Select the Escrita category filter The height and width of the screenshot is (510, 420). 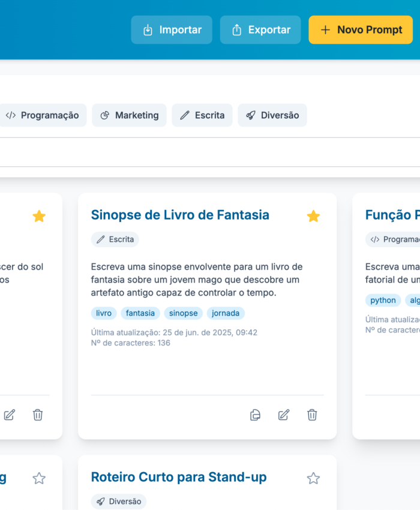tap(202, 115)
